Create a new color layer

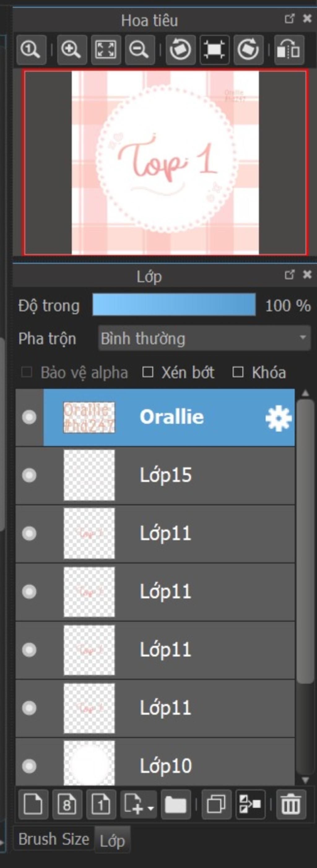(33, 804)
